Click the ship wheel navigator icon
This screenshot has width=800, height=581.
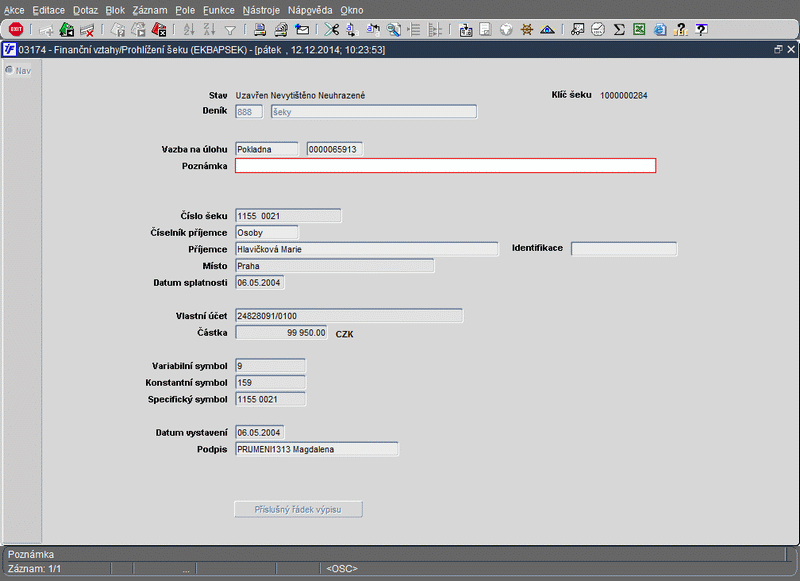[527, 30]
